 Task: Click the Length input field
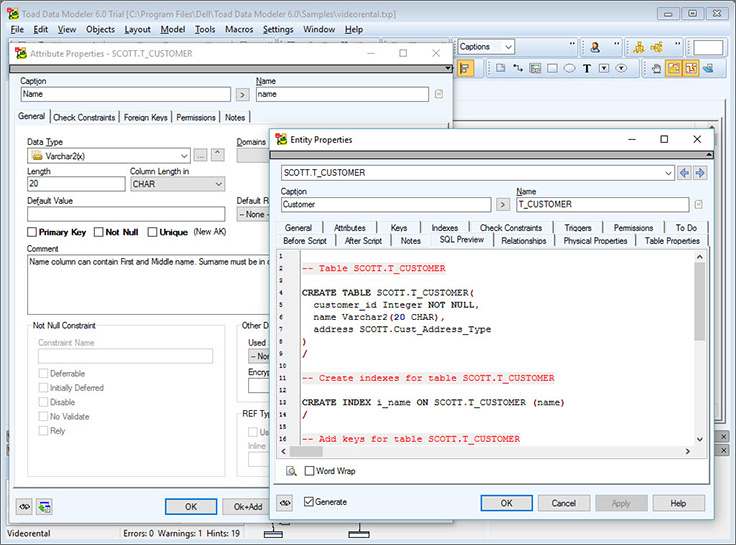(x=75, y=184)
